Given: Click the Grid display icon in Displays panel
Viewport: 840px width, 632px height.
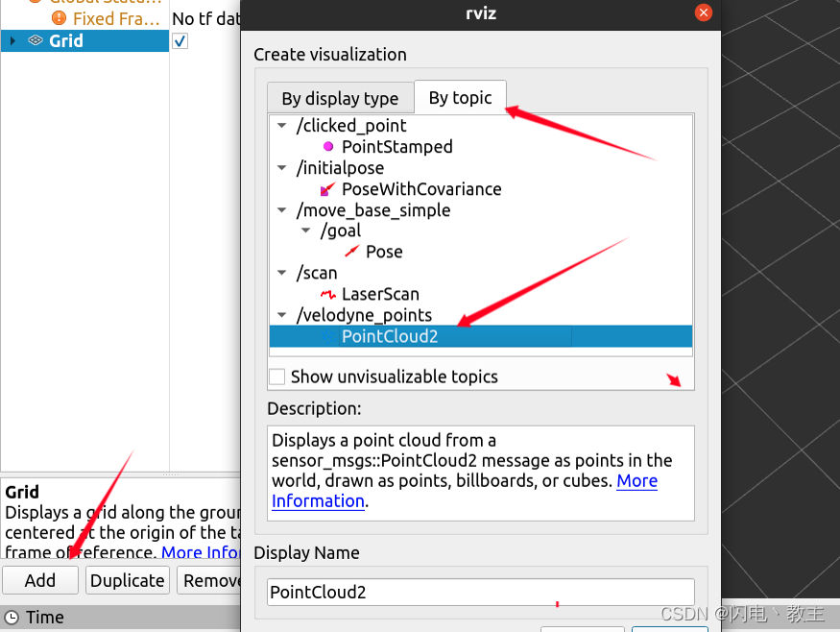Looking at the screenshot, I should 36,40.
